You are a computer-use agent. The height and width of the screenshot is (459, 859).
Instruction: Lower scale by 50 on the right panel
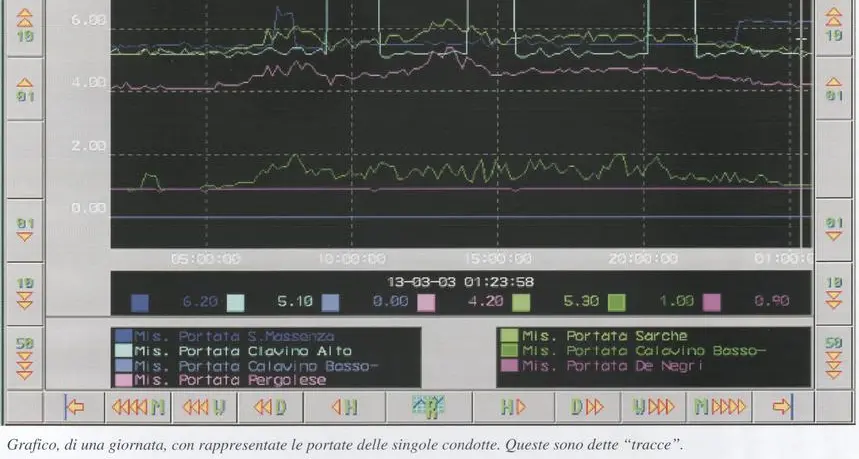834,357
